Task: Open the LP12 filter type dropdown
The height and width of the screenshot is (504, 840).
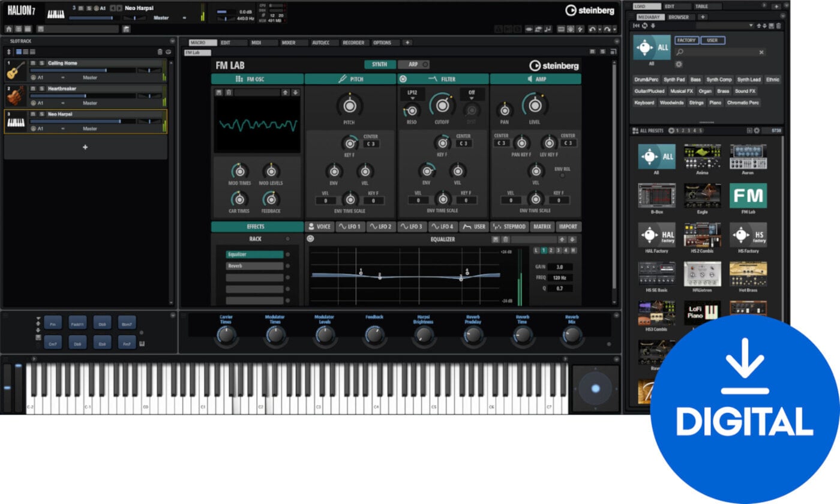Action: tap(412, 94)
